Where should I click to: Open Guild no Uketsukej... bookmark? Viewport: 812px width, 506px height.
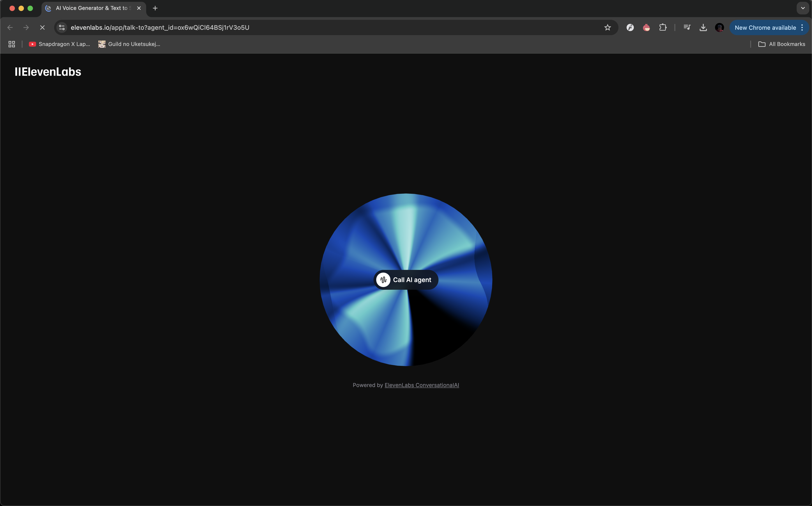(x=129, y=44)
